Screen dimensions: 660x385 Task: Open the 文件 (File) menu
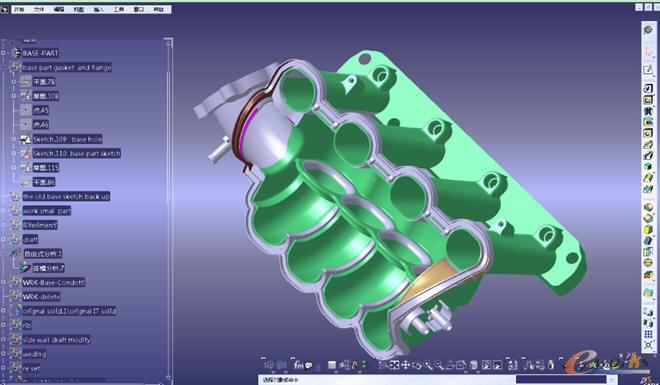tap(39, 9)
